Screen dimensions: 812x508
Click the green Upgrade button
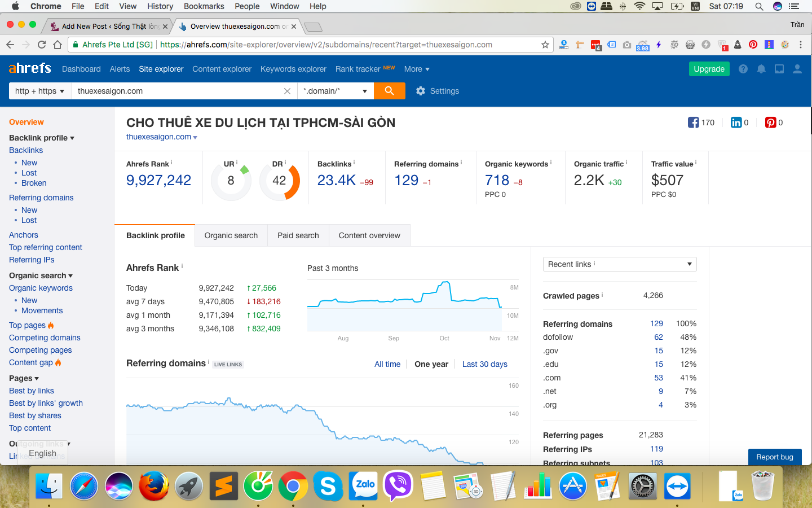709,69
